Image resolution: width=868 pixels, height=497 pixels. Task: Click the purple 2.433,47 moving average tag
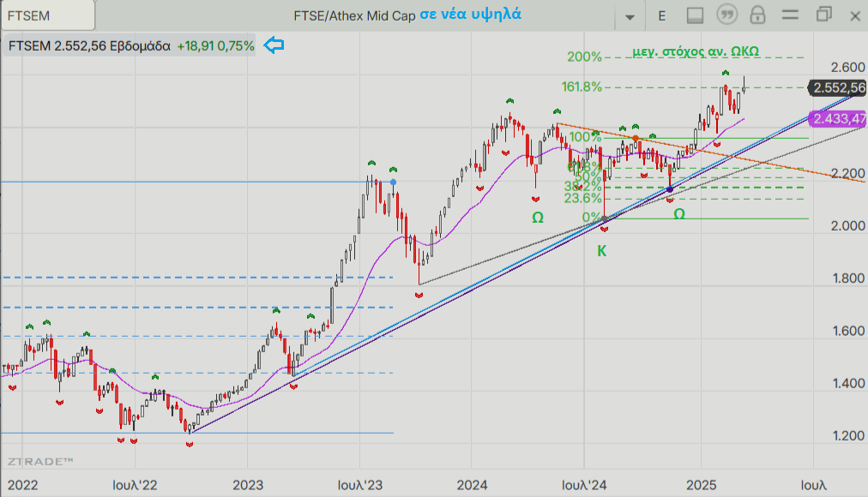point(838,118)
